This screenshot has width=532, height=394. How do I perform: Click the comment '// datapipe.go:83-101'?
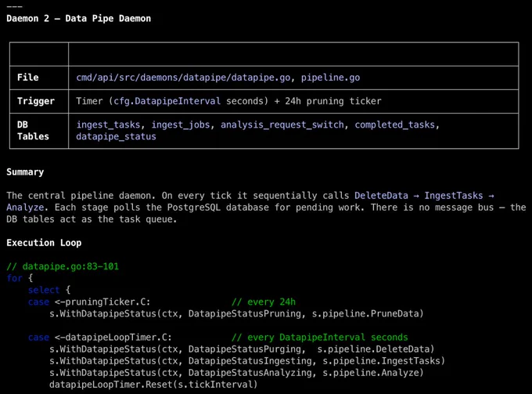(x=63, y=266)
